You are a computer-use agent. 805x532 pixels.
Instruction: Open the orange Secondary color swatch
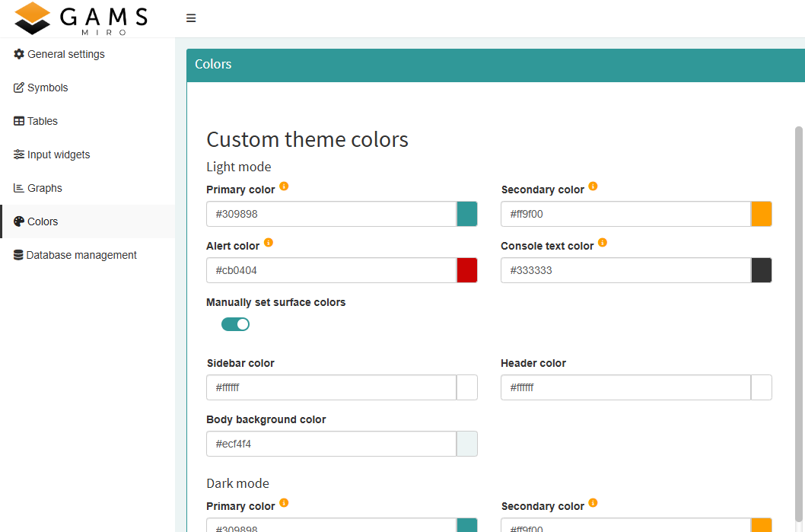762,214
